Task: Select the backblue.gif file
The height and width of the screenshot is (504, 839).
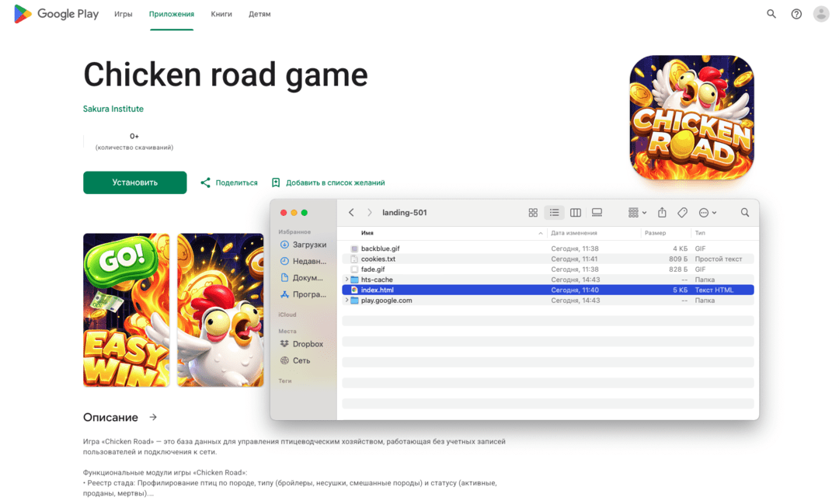Action: 548,249
